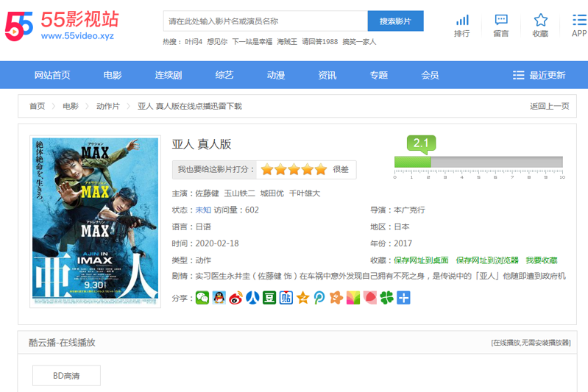Click 保存网址到浏览器 link
This screenshot has width=588, height=392.
click(x=487, y=260)
